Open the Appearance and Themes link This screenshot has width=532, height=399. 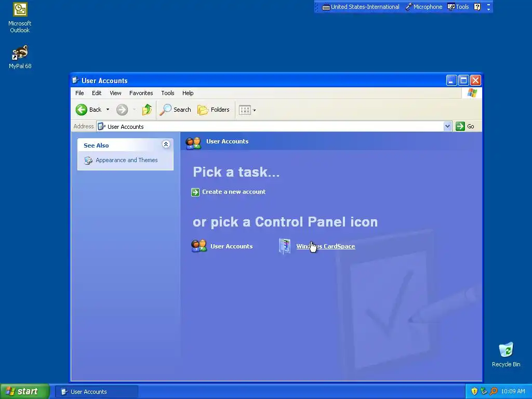pos(127,160)
